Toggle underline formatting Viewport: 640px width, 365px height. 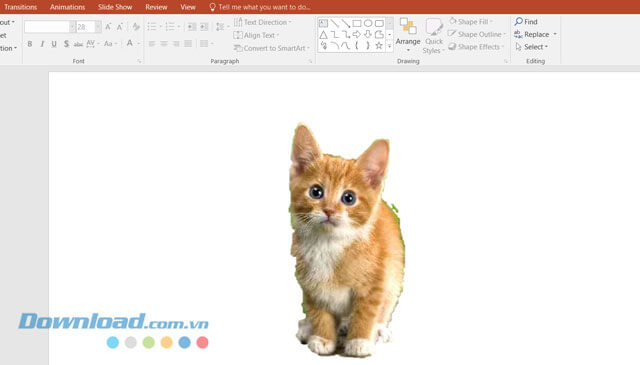coord(54,44)
